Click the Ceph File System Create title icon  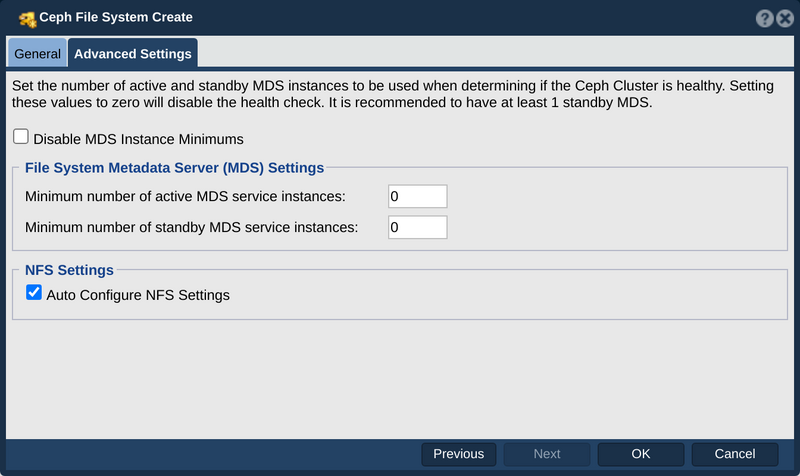click(28, 18)
